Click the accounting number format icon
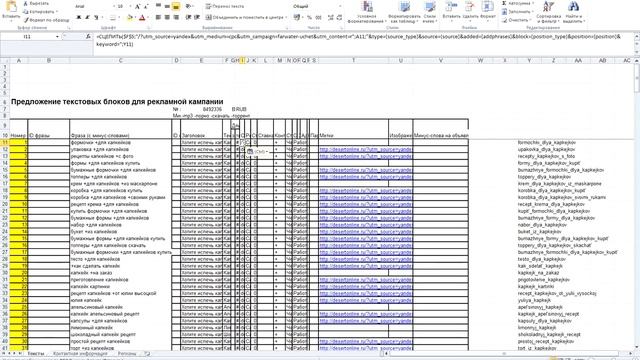This screenshot has width=640, height=360. [297, 18]
